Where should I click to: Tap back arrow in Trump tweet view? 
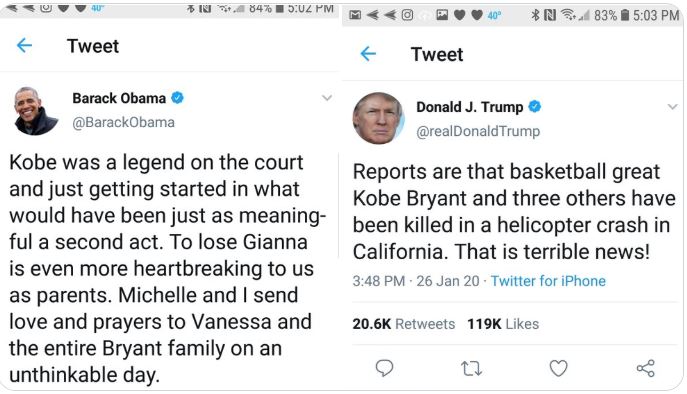368,54
